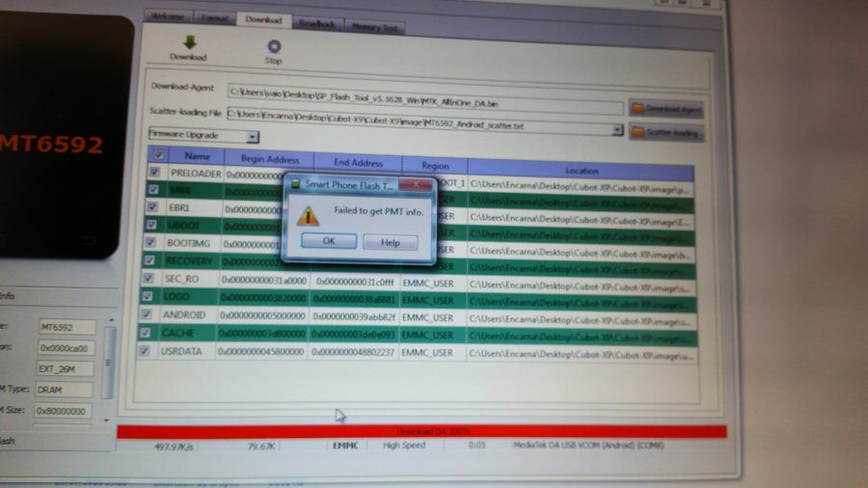Uncheck the USRDATA partition checkbox
This screenshot has width=868, height=488.
click(x=145, y=351)
